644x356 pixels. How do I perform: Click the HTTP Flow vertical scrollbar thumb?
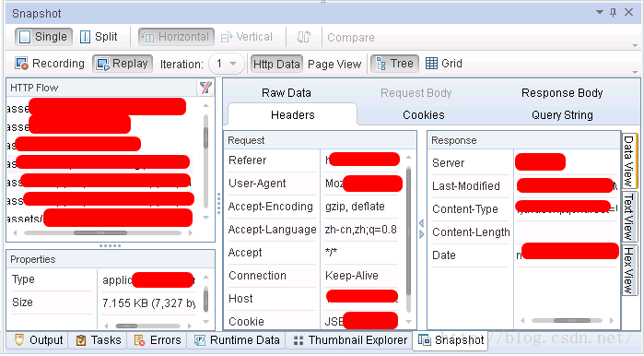click(205, 137)
